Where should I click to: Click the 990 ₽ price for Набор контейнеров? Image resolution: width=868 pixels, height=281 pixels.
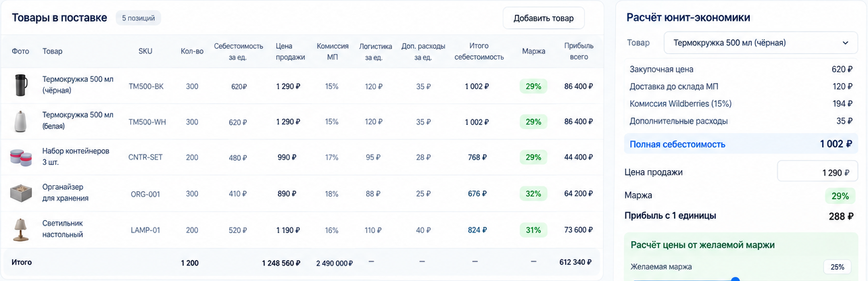click(x=287, y=157)
